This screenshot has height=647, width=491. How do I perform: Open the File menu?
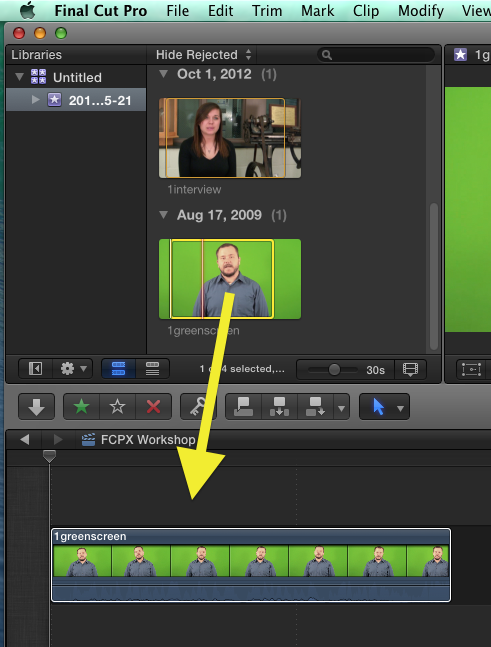tap(178, 11)
